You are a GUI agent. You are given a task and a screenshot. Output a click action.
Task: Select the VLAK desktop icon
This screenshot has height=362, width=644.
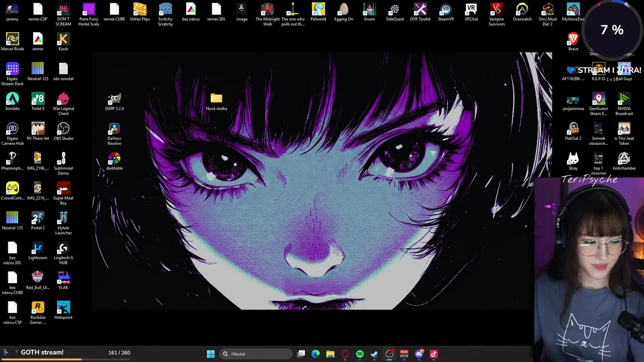(x=63, y=280)
